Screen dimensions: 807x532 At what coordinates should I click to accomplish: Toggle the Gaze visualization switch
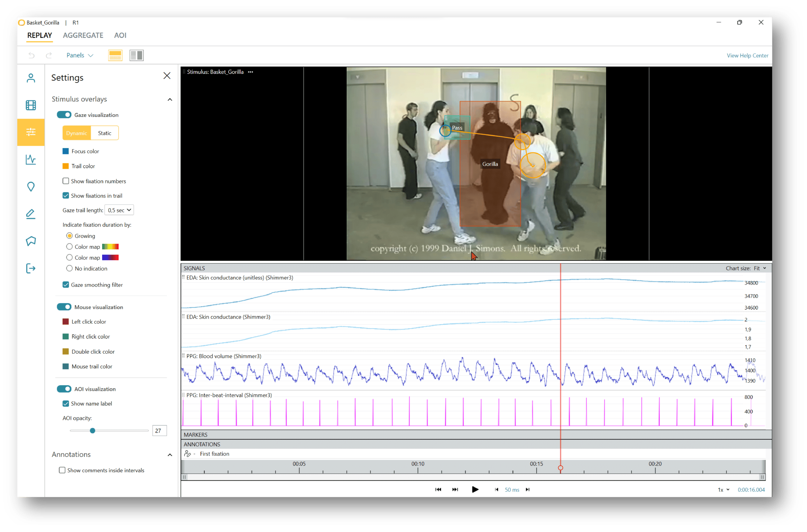click(x=64, y=115)
